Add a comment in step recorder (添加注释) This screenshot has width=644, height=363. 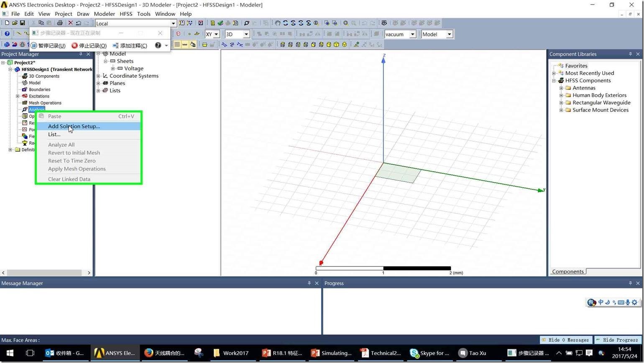click(x=130, y=46)
